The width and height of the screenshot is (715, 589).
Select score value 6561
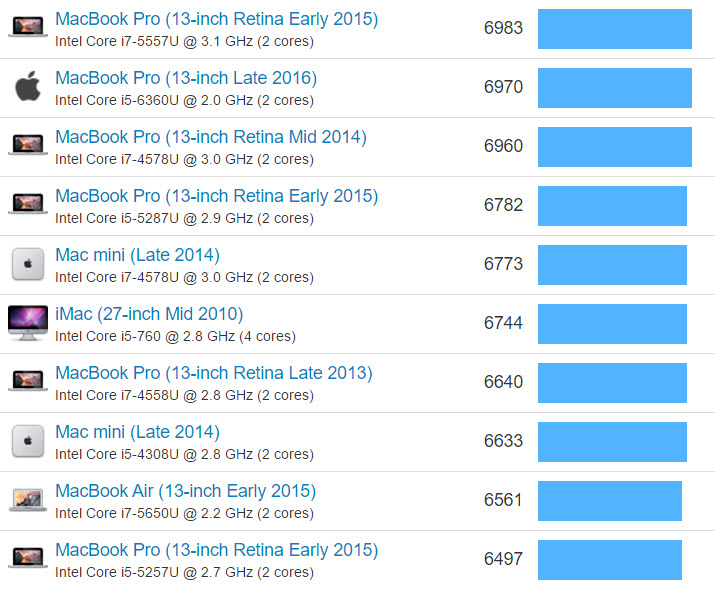coord(503,500)
